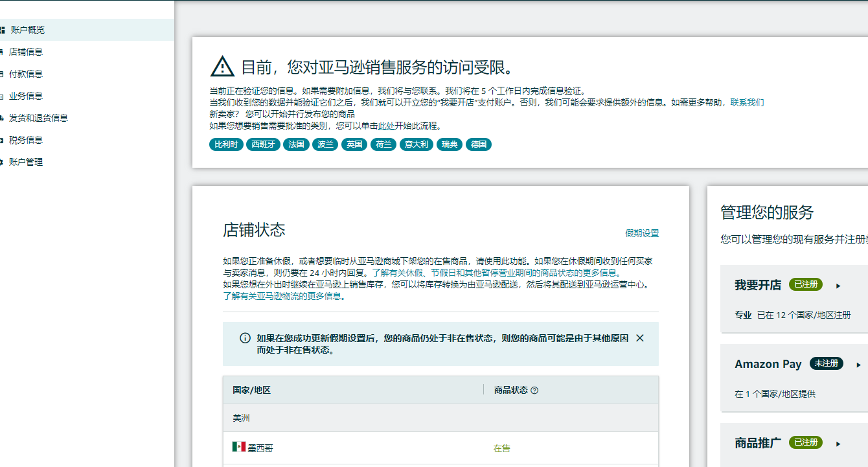
Task: Click the 英国 country badge
Action: point(354,144)
